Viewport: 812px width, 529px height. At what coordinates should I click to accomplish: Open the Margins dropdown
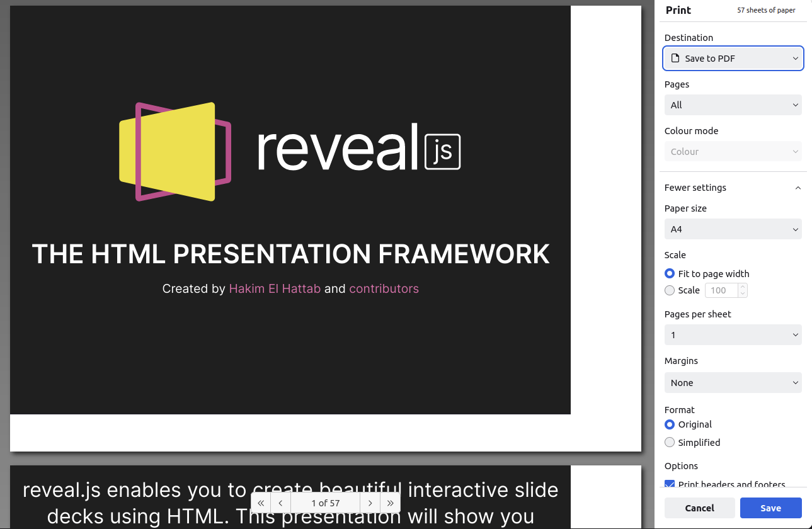point(733,382)
